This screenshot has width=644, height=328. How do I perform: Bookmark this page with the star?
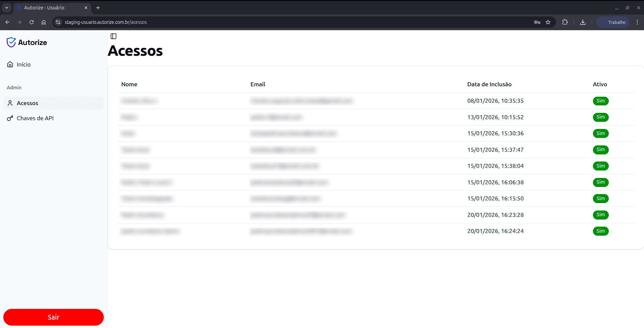pos(548,22)
